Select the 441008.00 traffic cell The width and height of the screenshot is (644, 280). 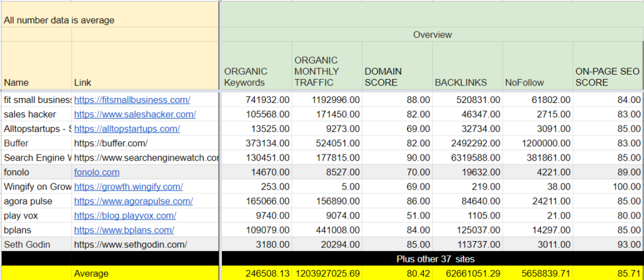point(327,230)
